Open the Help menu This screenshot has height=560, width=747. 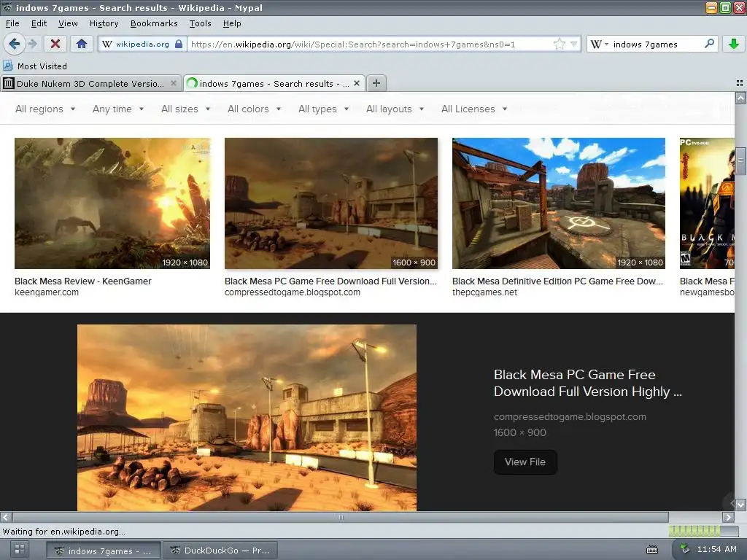pyautogui.click(x=232, y=23)
